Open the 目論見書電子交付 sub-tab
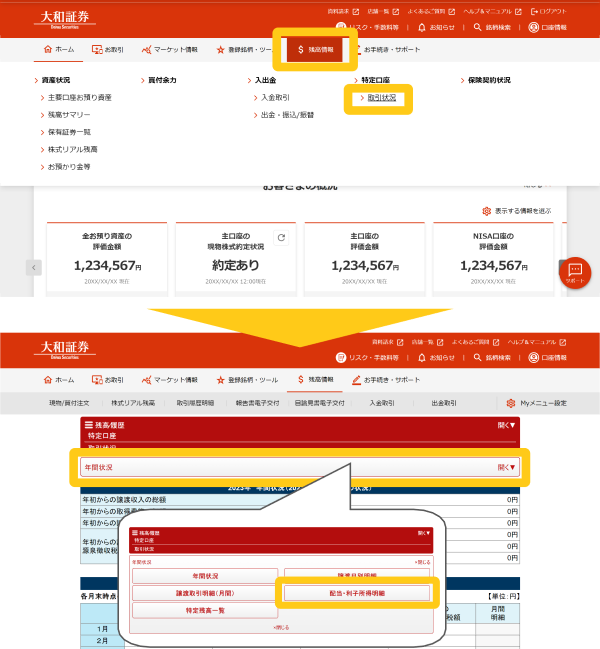Viewport: 600px width, 649px height. (319, 403)
